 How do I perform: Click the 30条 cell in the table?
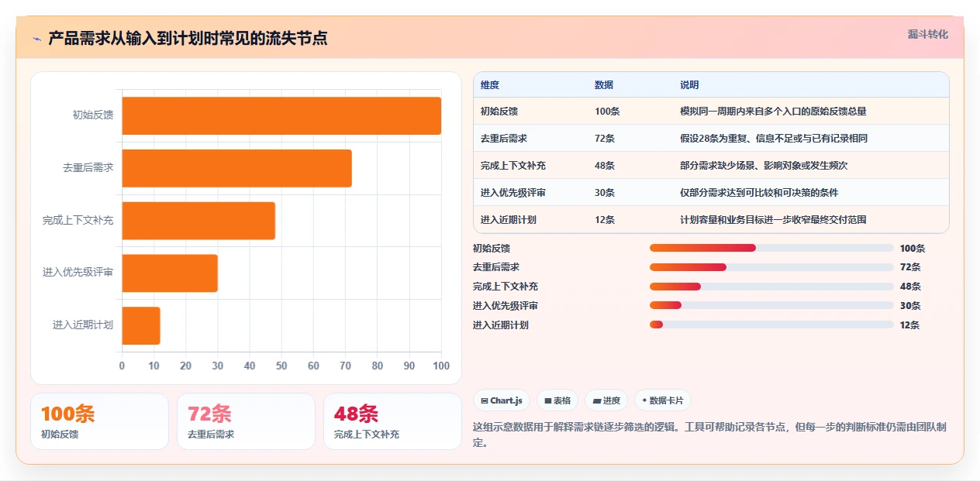coord(605,193)
